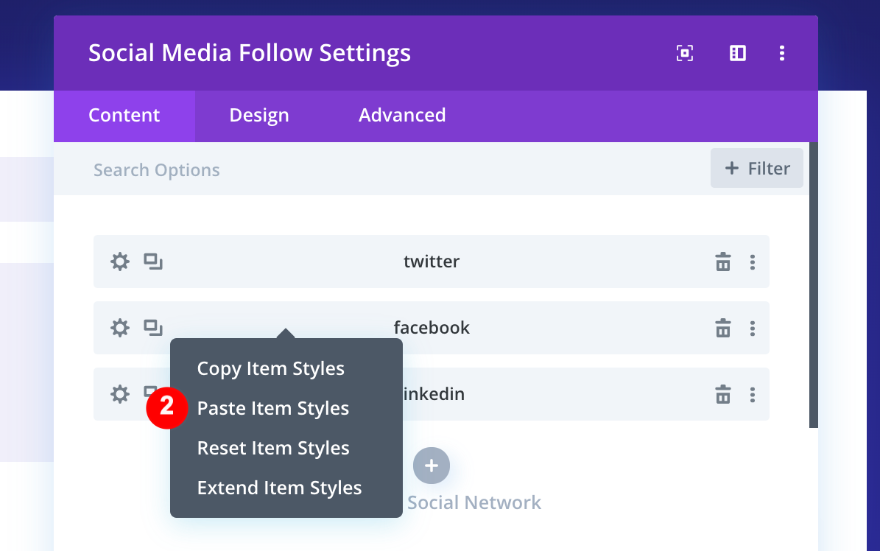The image size is (880, 551).
Task: Delete the twitter social network
Action: coord(723,262)
